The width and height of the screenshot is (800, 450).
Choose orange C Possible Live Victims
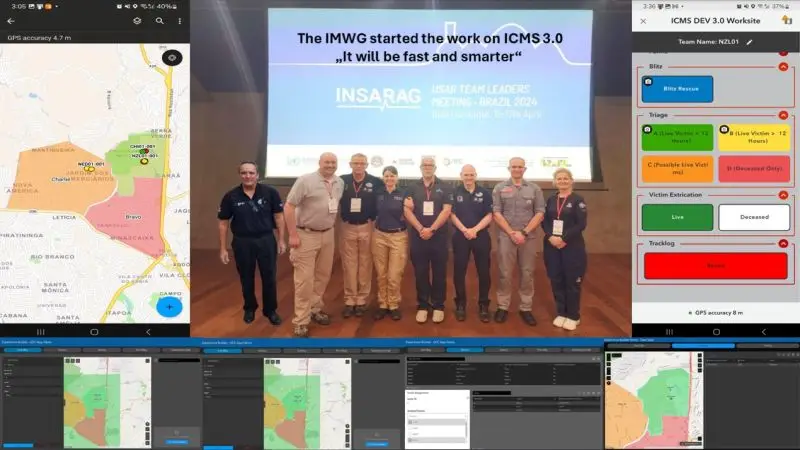tap(677, 169)
